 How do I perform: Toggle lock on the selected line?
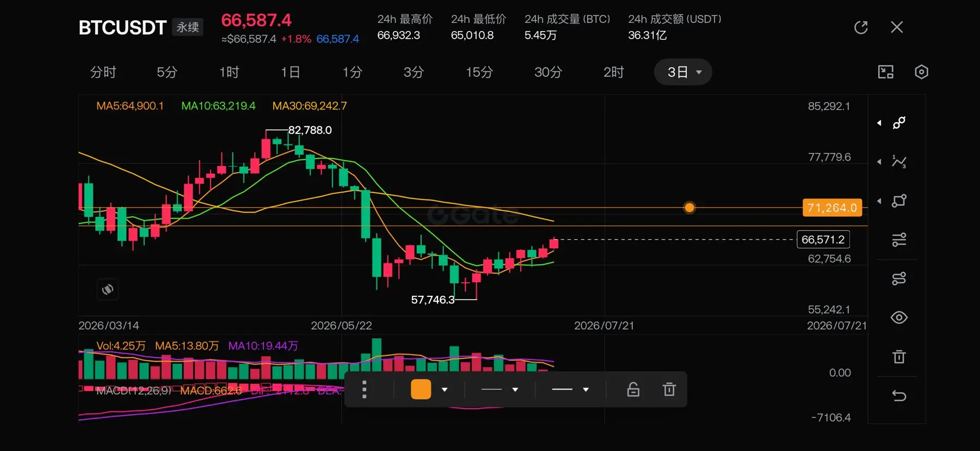633,389
